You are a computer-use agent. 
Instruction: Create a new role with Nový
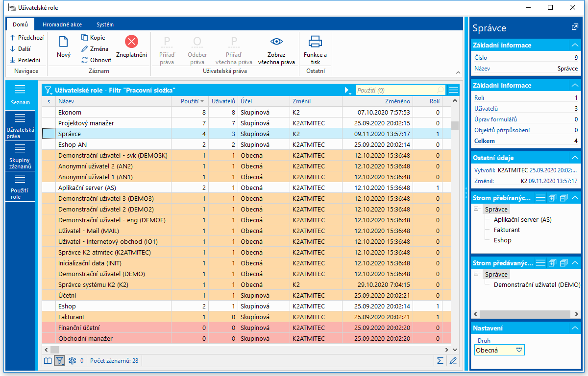64,47
